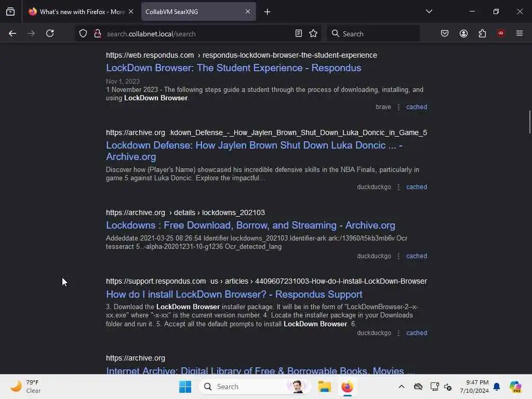Close the CollabVM SearXNG tab
The height and width of the screenshot is (399, 532).
[248, 12]
